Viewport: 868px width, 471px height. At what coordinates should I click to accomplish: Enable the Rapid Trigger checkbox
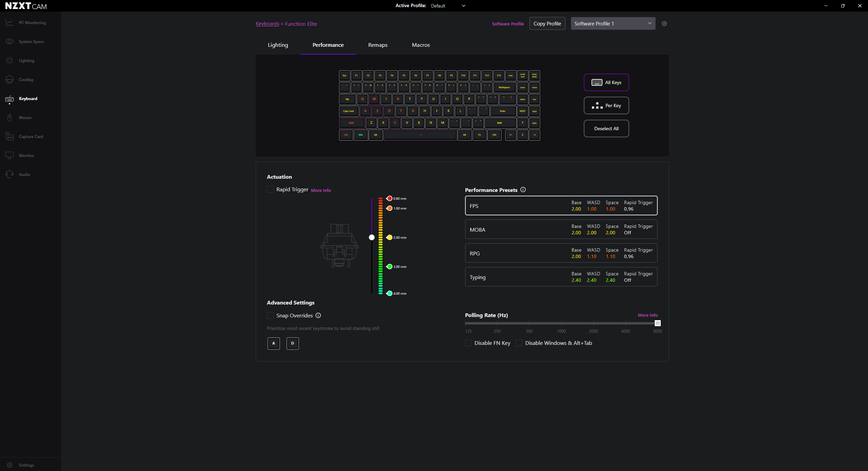coord(270,189)
